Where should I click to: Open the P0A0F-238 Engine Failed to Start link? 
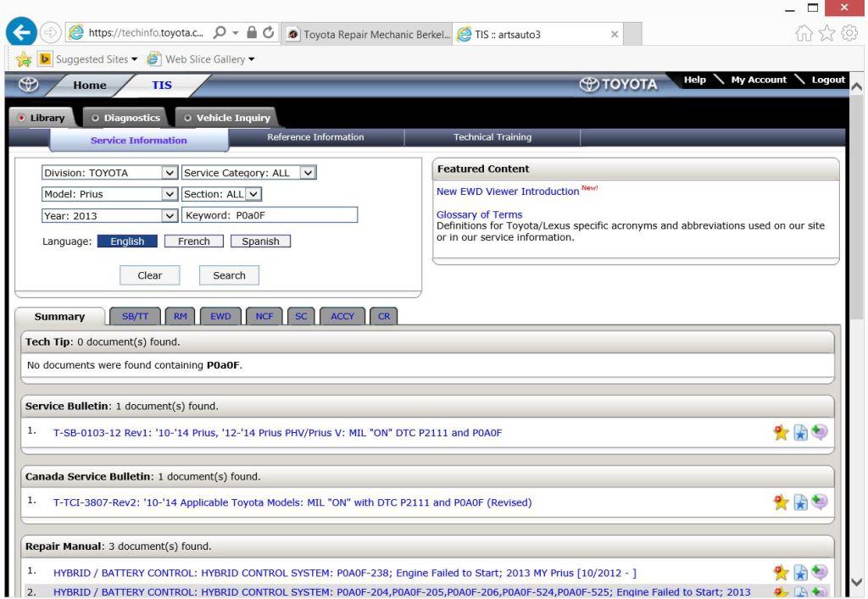point(344,573)
